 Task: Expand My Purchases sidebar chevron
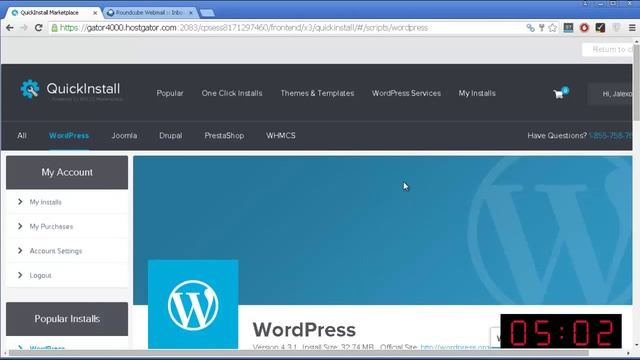(20, 226)
